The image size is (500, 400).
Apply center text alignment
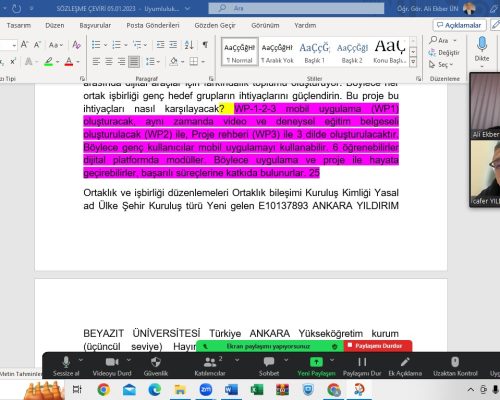[x=109, y=62]
